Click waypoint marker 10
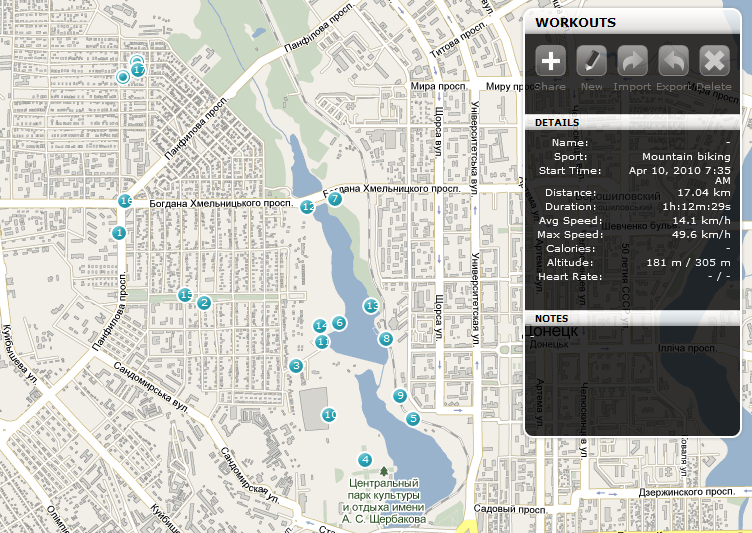 [329, 414]
